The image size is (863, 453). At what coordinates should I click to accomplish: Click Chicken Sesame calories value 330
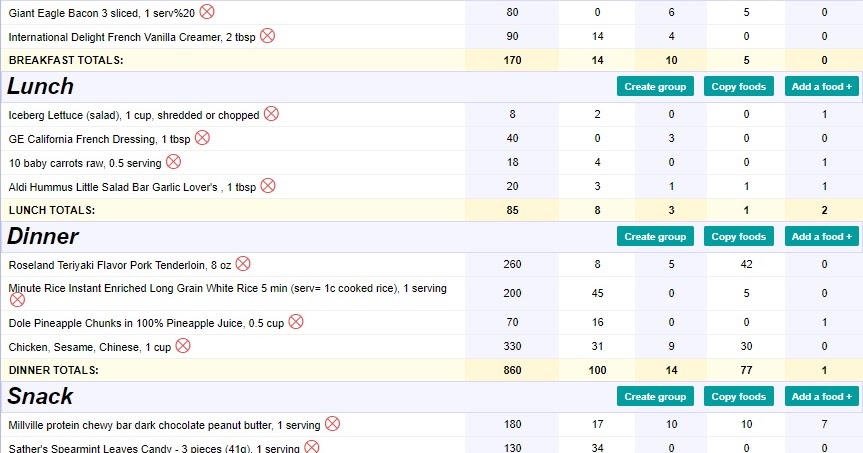point(512,346)
